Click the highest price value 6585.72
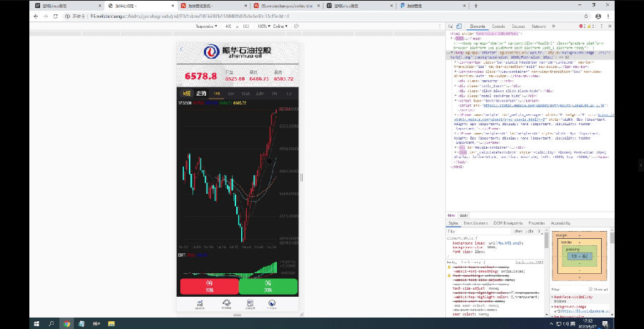Screen dimensions: 644x329 pos(284,79)
